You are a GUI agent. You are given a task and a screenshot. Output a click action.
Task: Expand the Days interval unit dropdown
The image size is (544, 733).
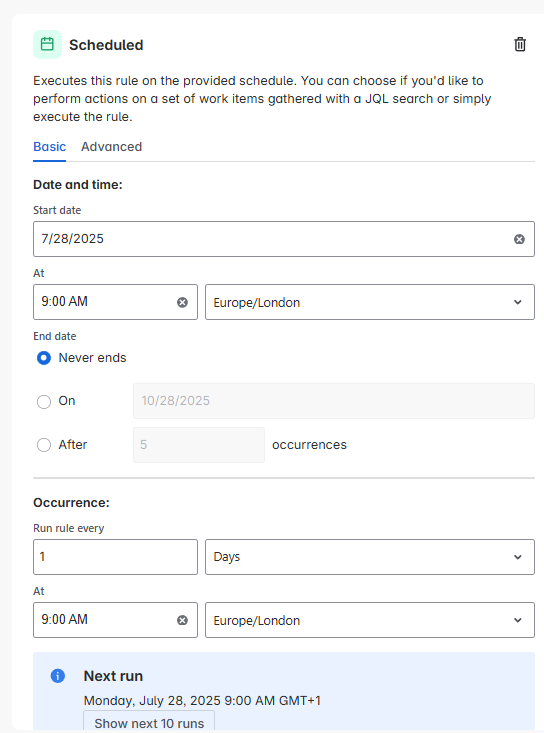coord(370,557)
